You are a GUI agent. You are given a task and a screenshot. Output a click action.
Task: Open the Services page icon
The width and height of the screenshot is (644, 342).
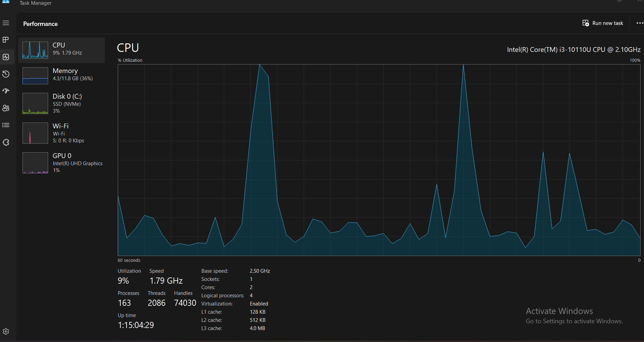pos(6,142)
